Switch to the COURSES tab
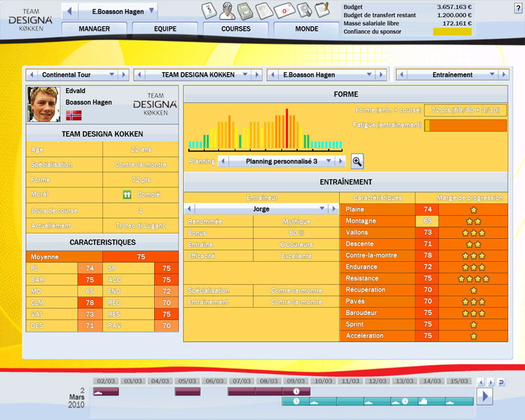 [236, 29]
